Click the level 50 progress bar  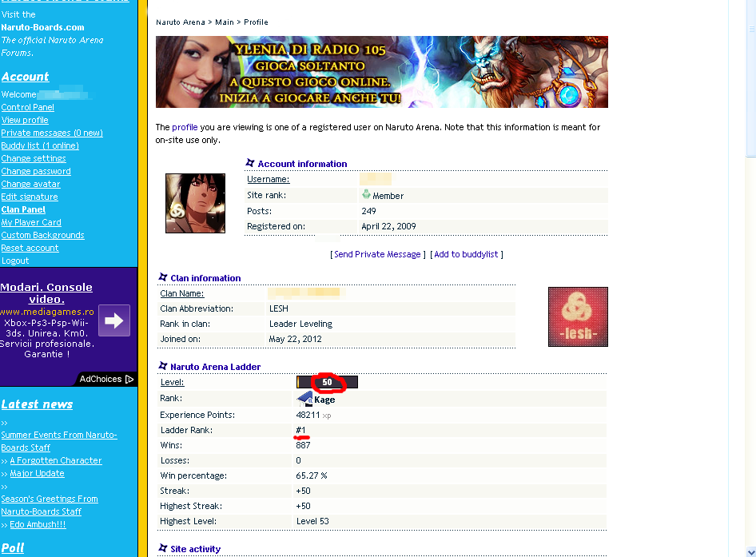327,382
